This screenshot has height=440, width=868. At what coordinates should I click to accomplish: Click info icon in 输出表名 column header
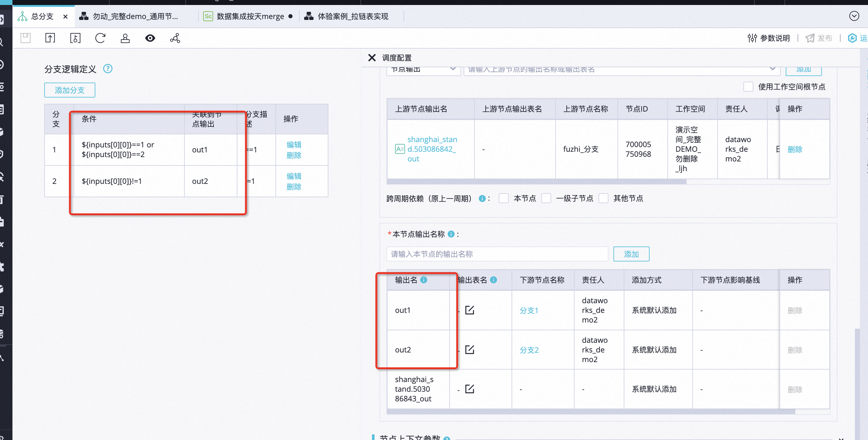coord(493,280)
